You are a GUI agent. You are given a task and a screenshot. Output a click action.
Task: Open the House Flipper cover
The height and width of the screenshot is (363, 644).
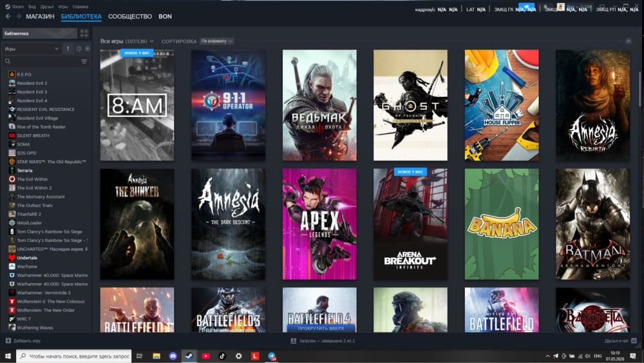502,105
